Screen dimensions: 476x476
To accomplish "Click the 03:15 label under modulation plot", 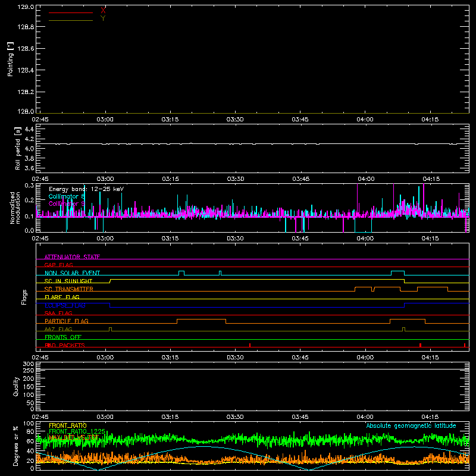I will coord(170,239).
